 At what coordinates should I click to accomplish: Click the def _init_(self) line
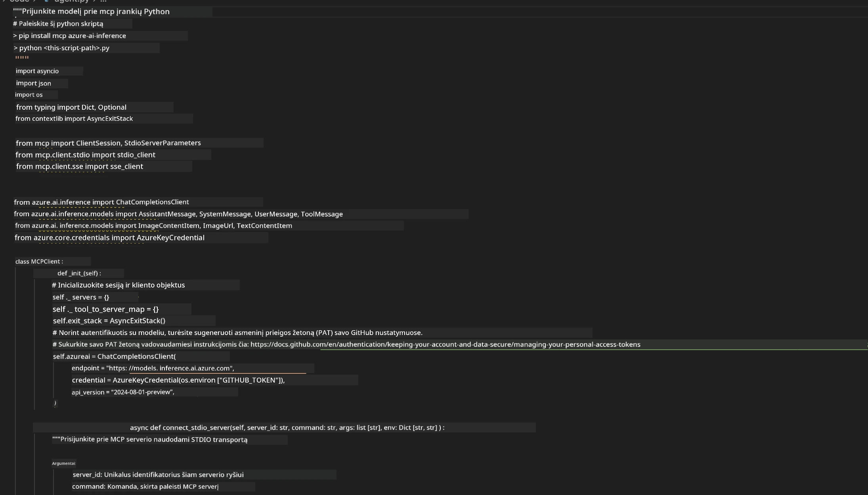coord(79,273)
